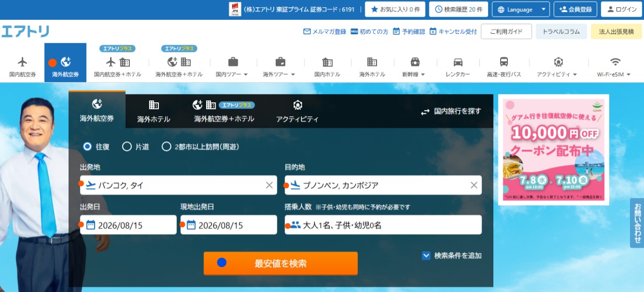Open 初めての方 link
This screenshot has width=644, height=292.
point(369,32)
